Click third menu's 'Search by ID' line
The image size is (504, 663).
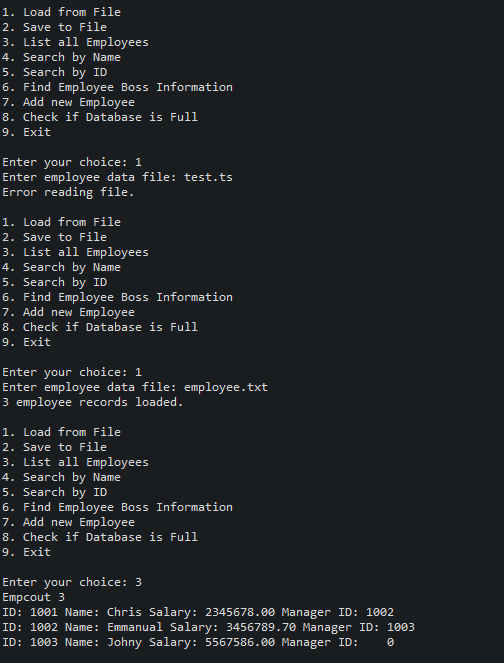pyautogui.click(x=55, y=492)
